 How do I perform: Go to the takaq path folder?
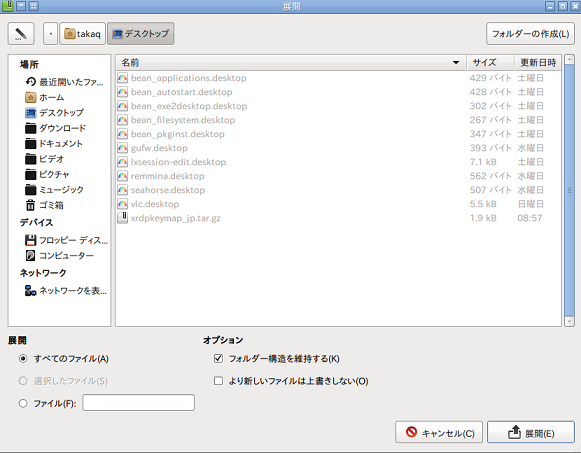click(83, 34)
